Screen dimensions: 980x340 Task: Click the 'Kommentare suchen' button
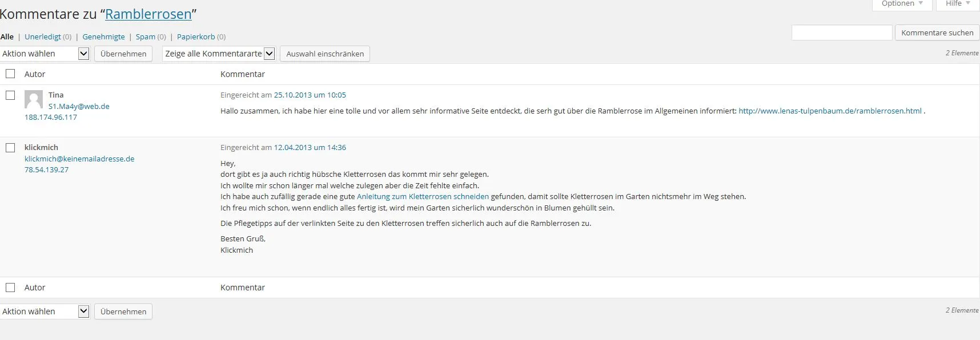937,33
